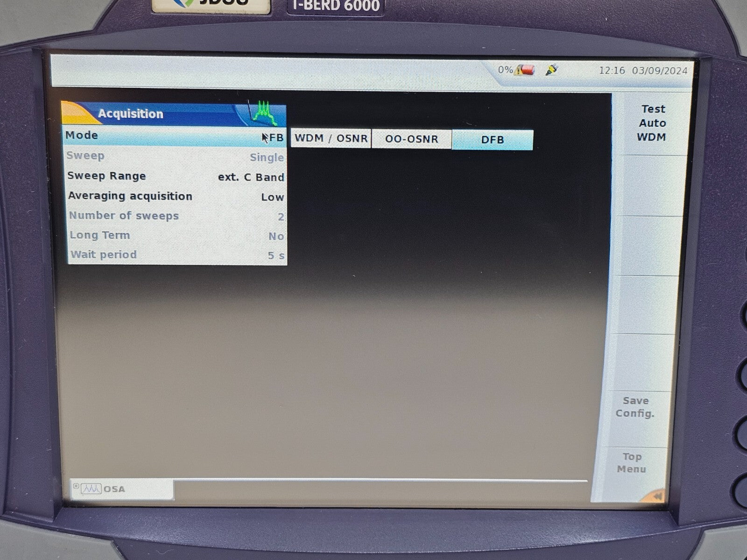Click the green spectrum graph in the Acquisition header
The width and height of the screenshot is (747, 560).
point(263,112)
